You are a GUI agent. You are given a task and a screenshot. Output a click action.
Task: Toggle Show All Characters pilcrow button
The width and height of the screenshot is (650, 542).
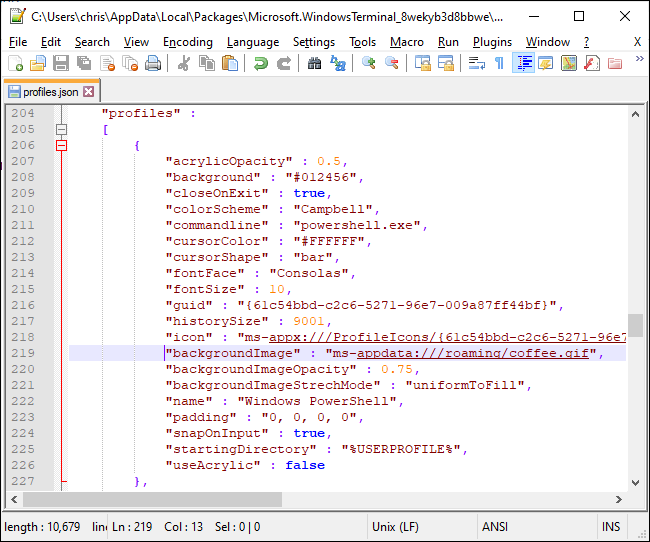[x=499, y=63]
